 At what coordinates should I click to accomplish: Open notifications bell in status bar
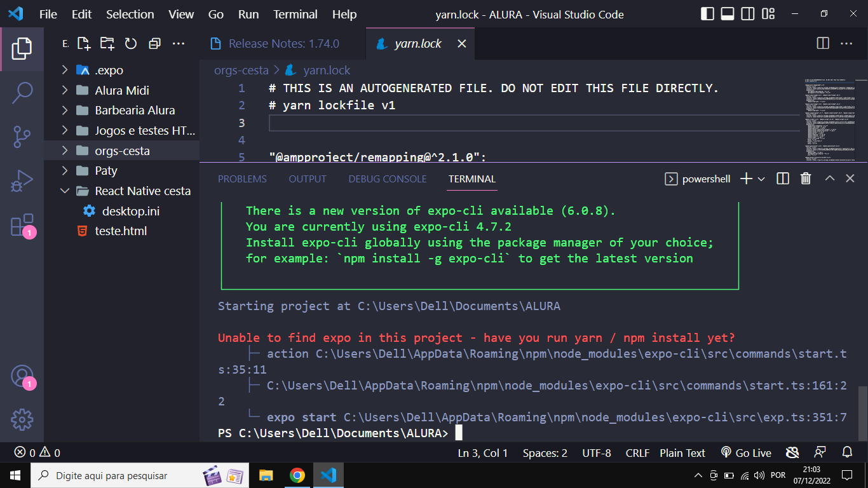pos(847,452)
